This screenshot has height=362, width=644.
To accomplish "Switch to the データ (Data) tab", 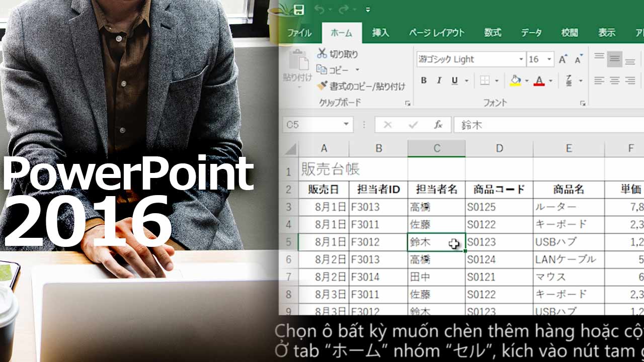I will pos(531,33).
